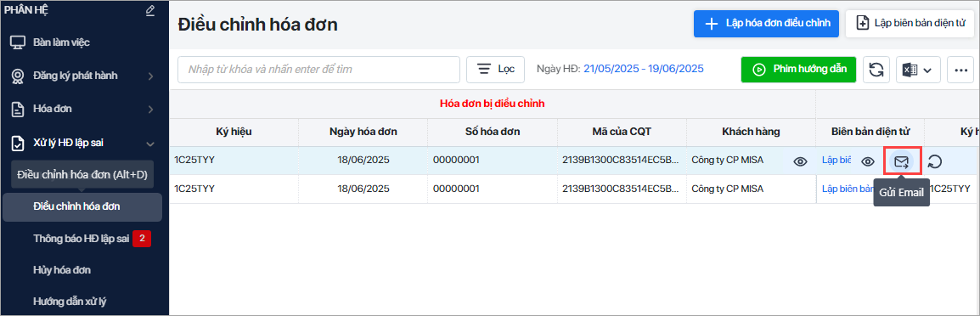Open Hướng dẫn xử lý sidebar item

click(x=70, y=301)
